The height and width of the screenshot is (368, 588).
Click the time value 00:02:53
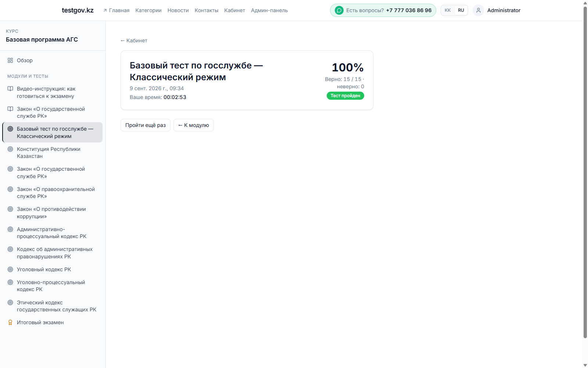click(175, 97)
